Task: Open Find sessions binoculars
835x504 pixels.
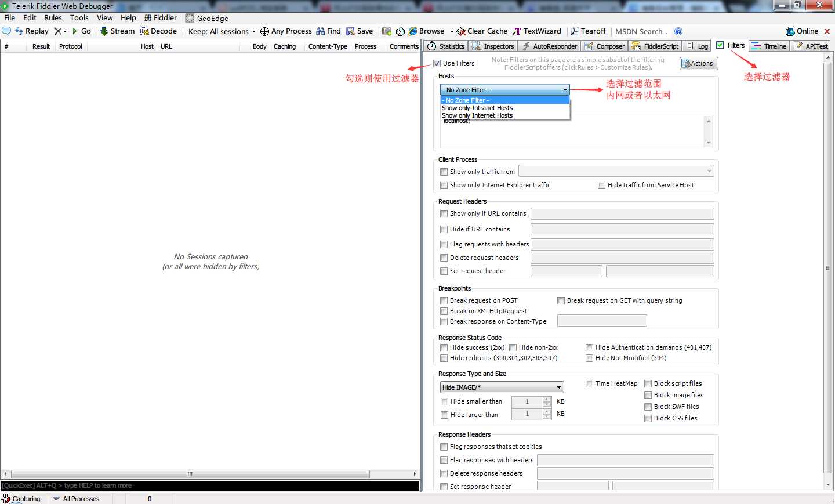Action: [x=328, y=31]
